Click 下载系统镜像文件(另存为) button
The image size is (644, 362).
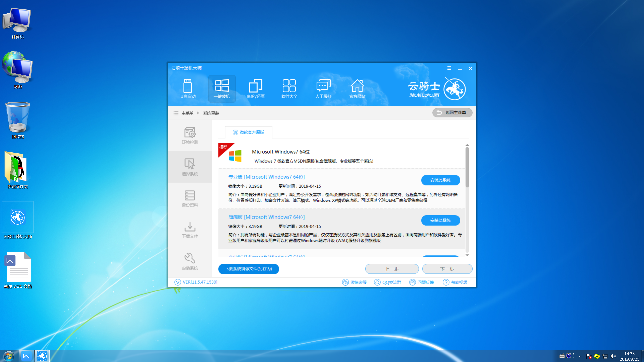click(x=249, y=269)
